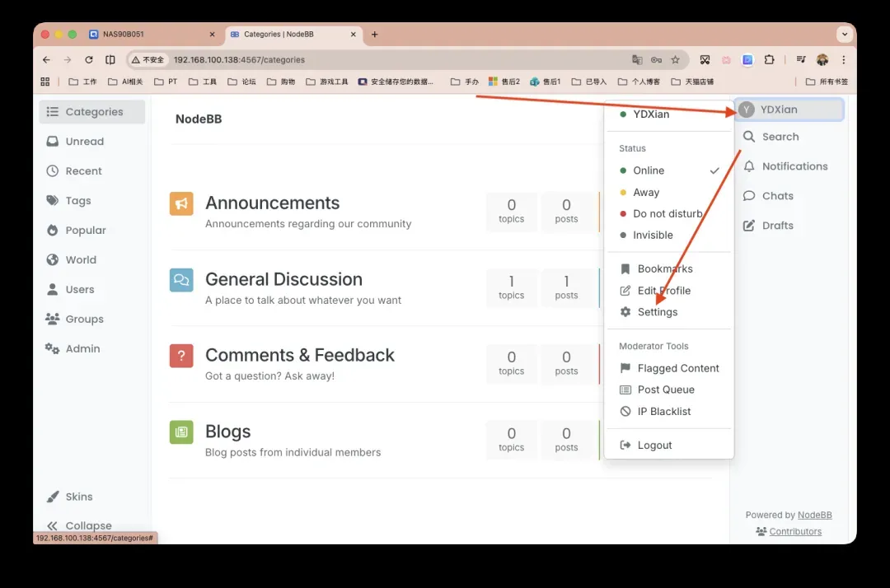Select Logout from the user menu
Screen dimensions: 890x588
[x=654, y=446]
